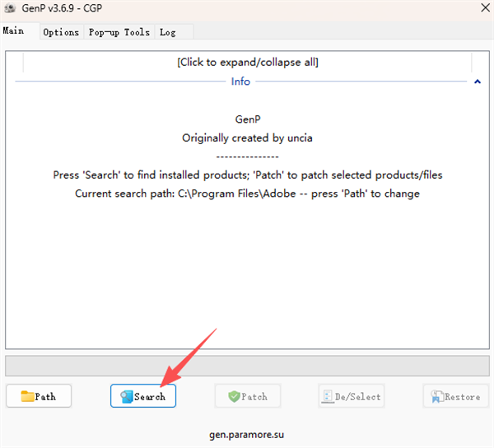Click the expand/collapse all header
This screenshot has width=494, height=448.
(x=248, y=62)
